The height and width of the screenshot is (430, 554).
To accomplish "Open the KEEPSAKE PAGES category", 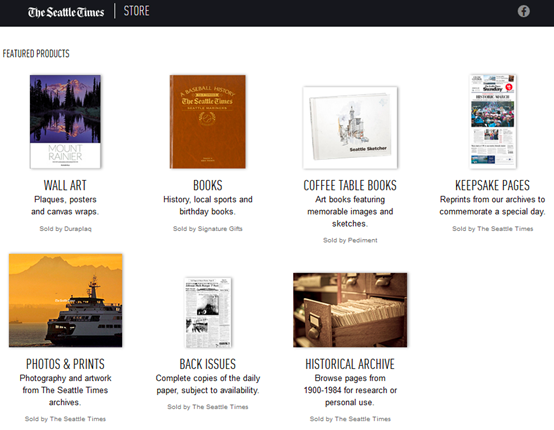I will (493, 185).
